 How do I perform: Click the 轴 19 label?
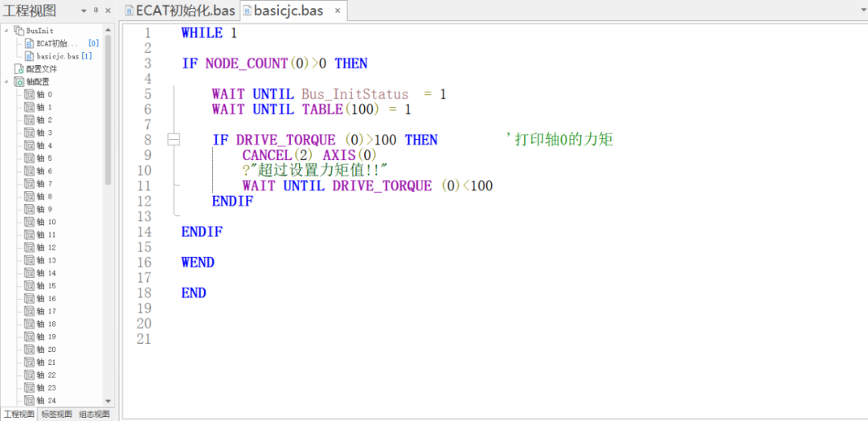tap(47, 337)
